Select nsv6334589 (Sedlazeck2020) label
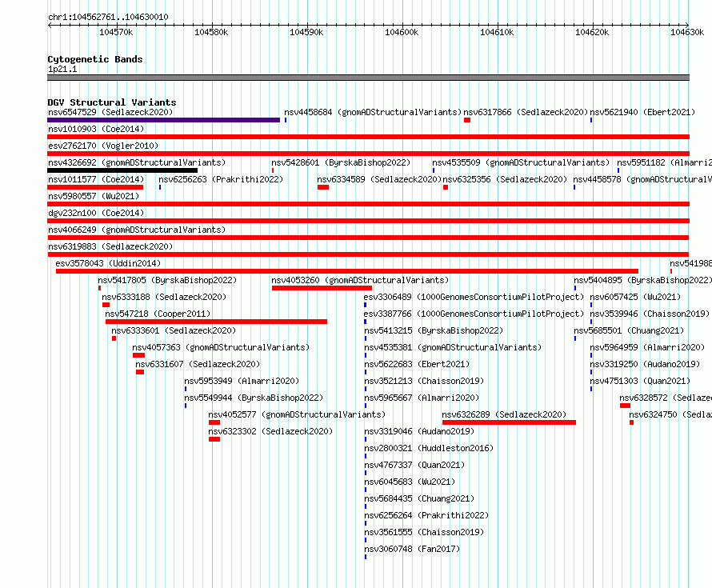The height and width of the screenshot is (588, 712). pos(379,179)
